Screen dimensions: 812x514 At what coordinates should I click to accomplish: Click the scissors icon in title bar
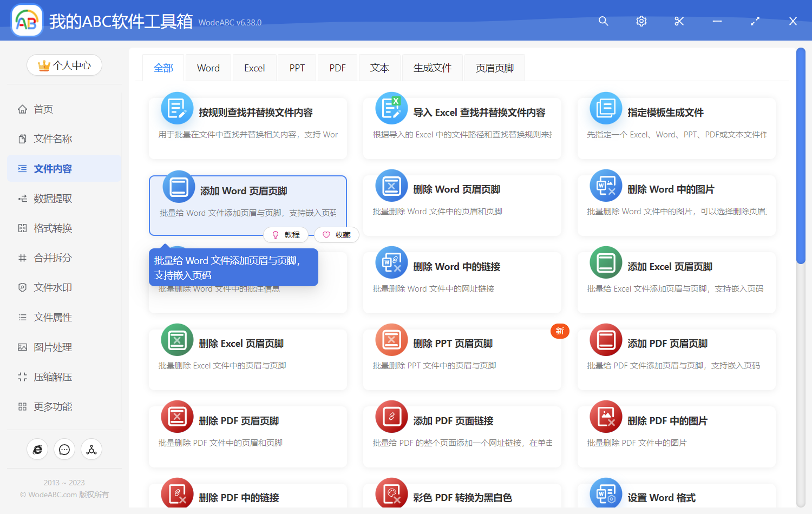click(679, 21)
